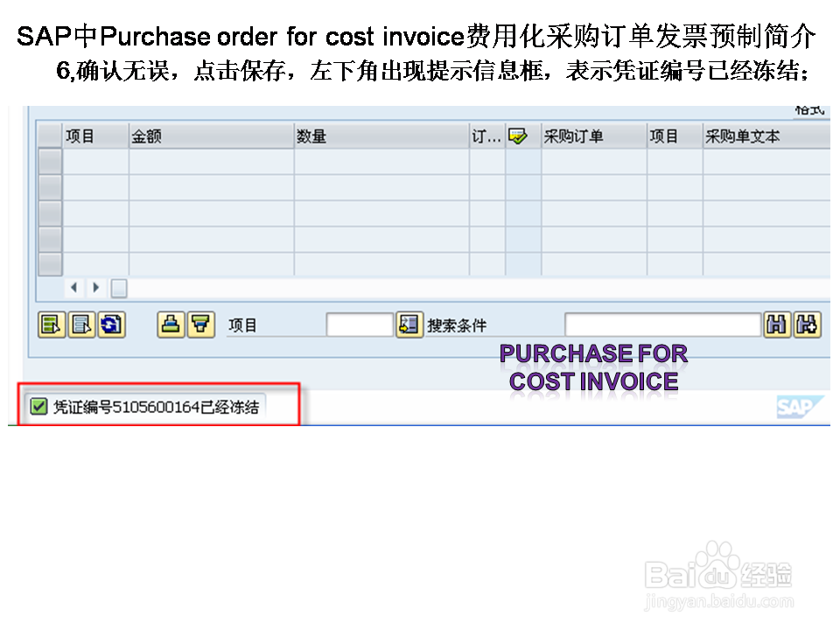840x630 pixels.
Task: Click inside the 搜索条件 input field
Action: 665,325
